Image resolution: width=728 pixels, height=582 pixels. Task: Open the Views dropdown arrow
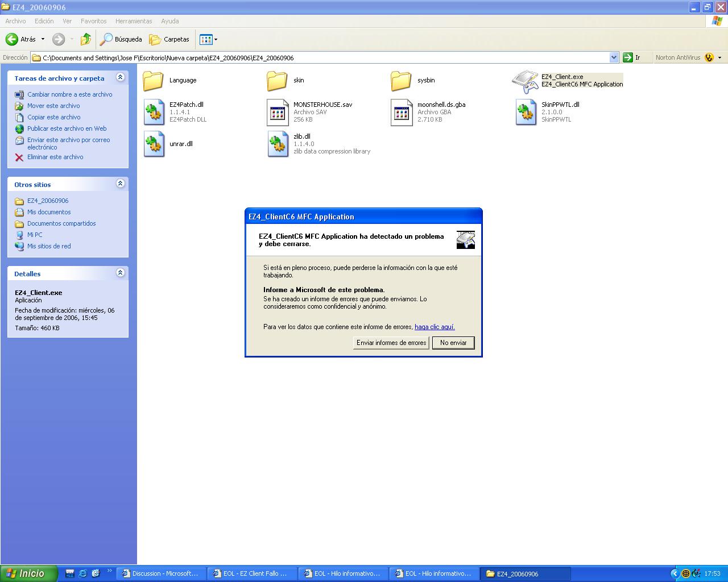pos(216,39)
